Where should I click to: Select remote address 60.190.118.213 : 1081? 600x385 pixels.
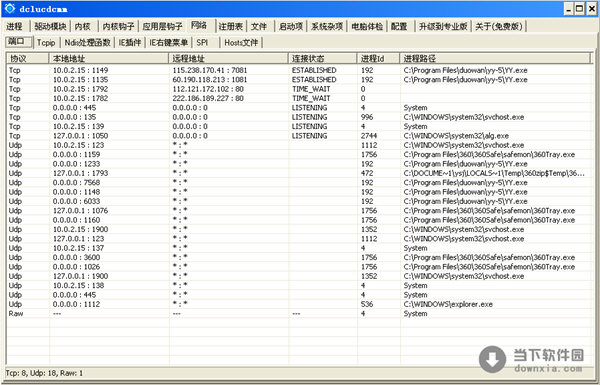210,80
